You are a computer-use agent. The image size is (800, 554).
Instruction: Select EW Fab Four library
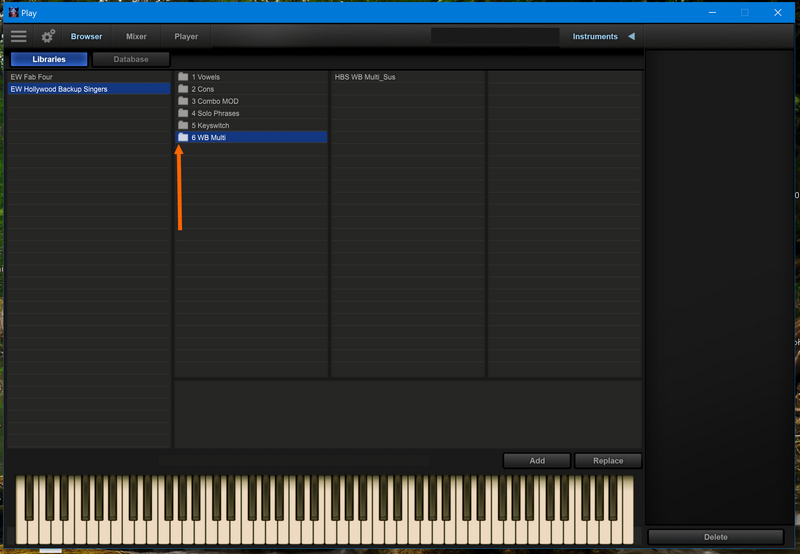tap(32, 77)
